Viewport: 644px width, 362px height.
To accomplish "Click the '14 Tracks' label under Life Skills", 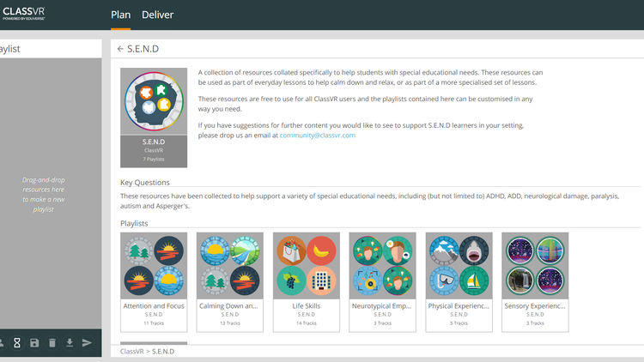I will click(307, 323).
